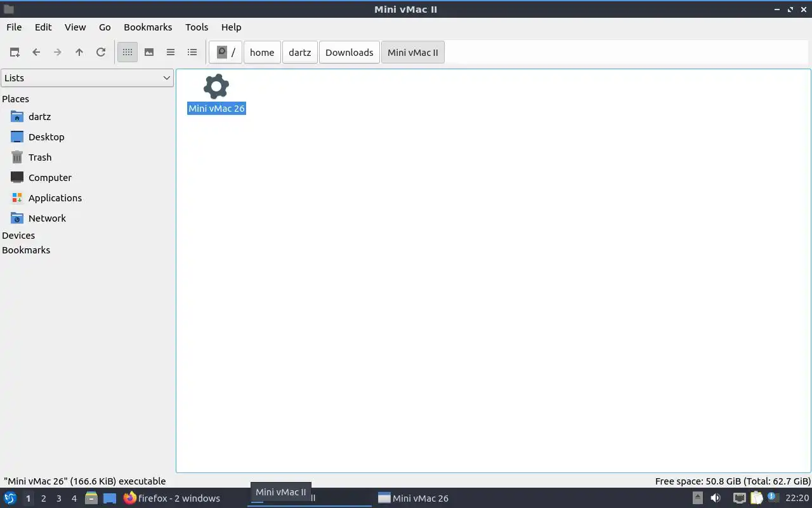Switch to workspace 1
Viewport: 812px width, 508px height.
pyautogui.click(x=28, y=498)
